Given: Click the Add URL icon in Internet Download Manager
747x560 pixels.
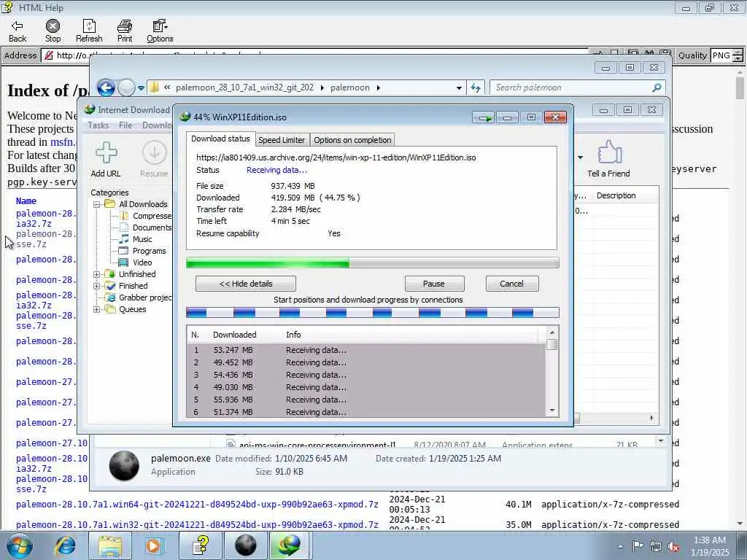Looking at the screenshot, I should click(x=107, y=153).
